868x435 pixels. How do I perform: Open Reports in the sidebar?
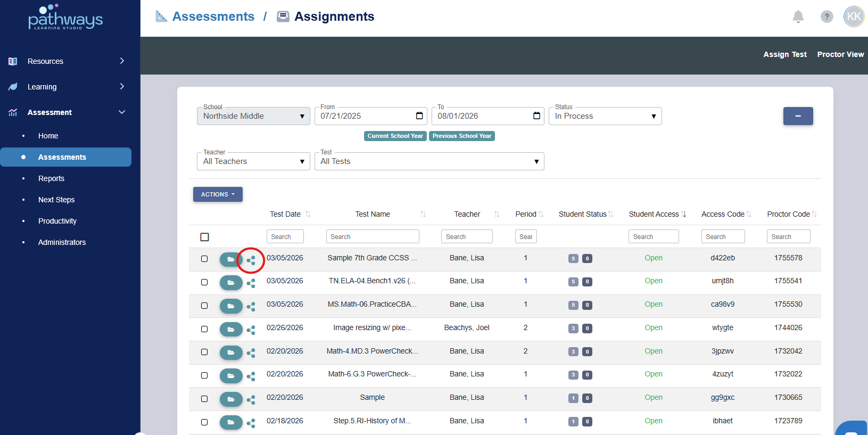pyautogui.click(x=51, y=178)
